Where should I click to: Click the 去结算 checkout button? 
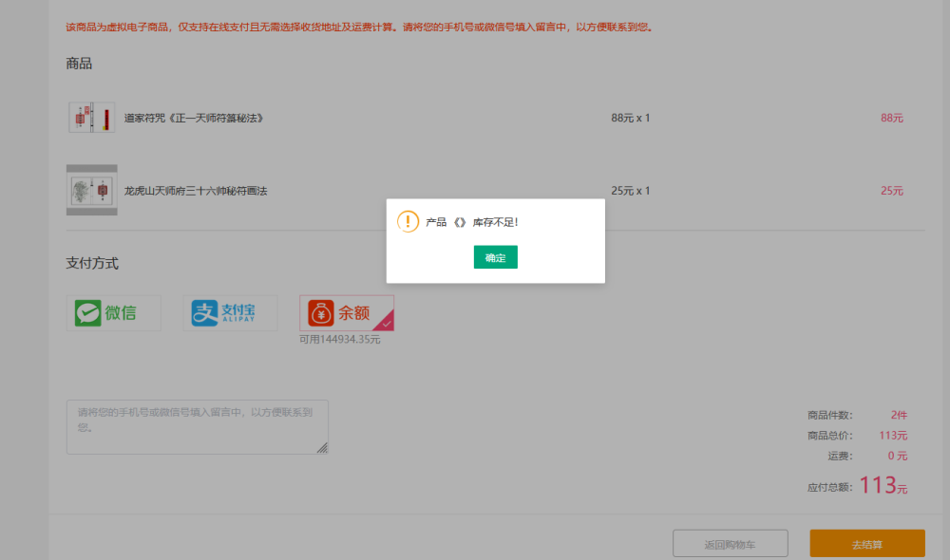[867, 544]
